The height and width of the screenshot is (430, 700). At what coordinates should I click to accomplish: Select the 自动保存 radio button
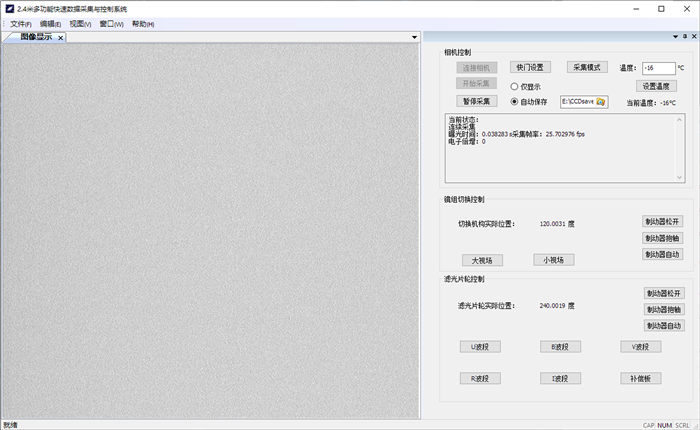[514, 102]
